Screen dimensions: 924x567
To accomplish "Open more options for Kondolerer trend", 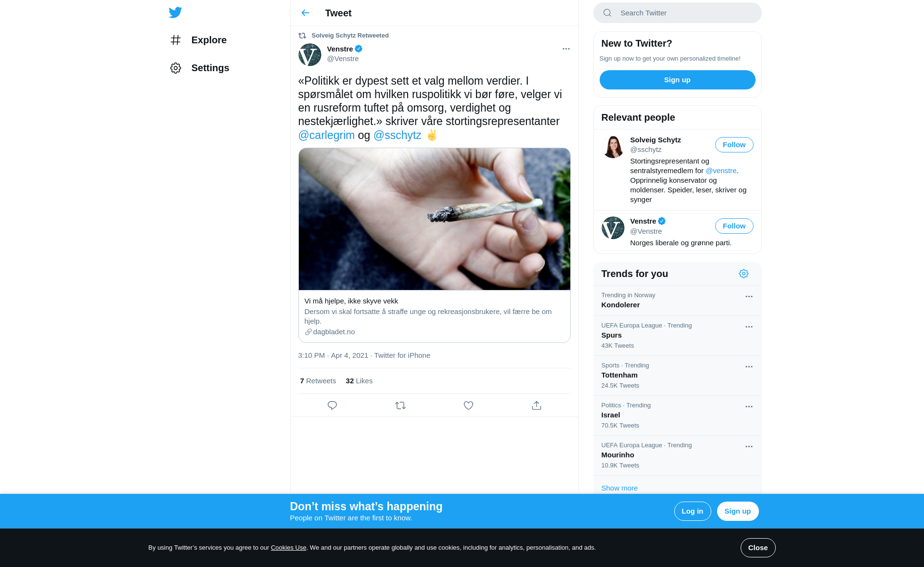I will (x=749, y=297).
